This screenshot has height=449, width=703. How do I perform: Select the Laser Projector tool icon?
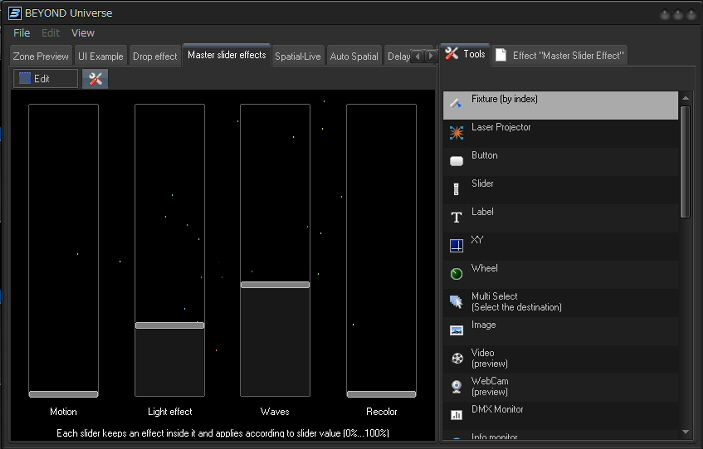pos(456,133)
